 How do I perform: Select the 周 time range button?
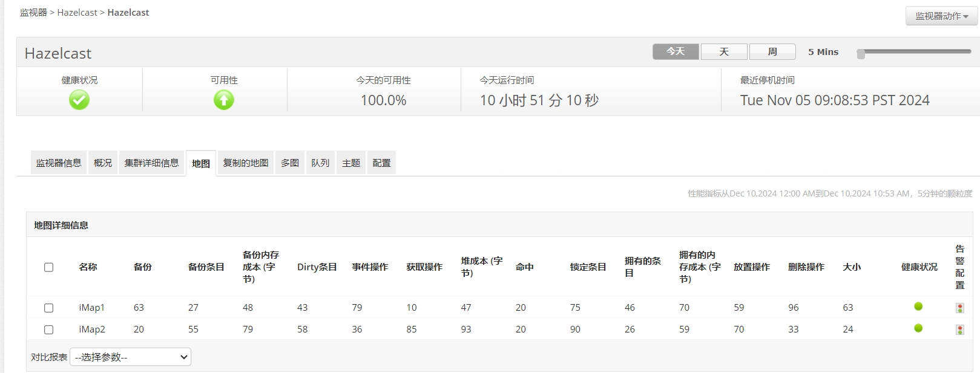(772, 51)
